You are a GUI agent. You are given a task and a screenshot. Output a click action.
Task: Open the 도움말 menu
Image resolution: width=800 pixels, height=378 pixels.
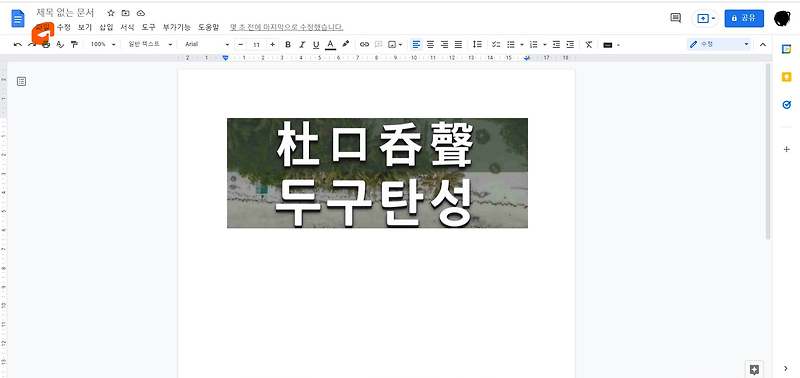(x=208, y=27)
